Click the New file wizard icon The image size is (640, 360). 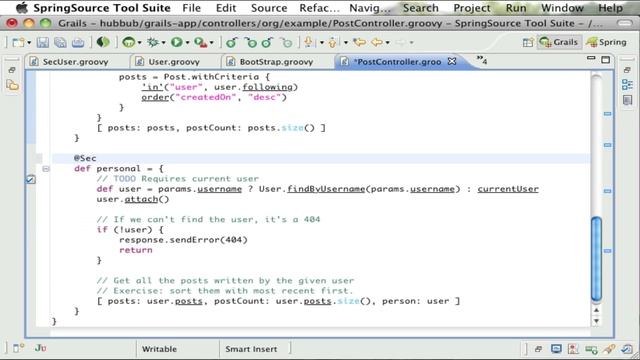(18, 42)
